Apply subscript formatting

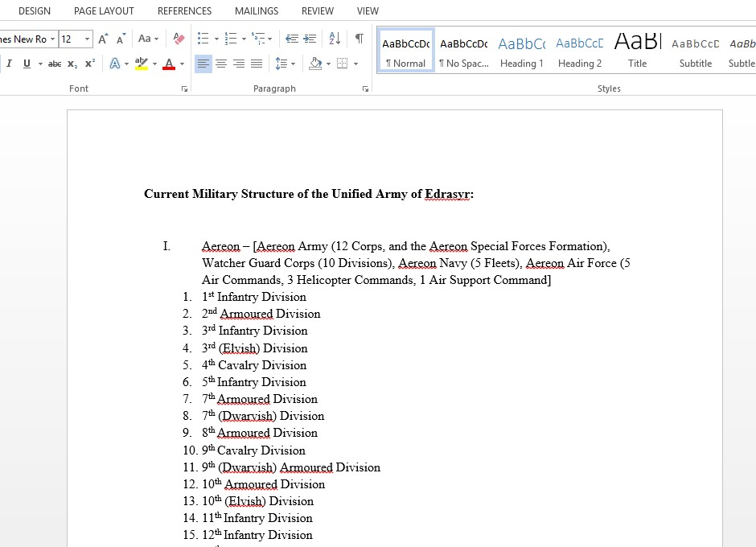(72, 64)
